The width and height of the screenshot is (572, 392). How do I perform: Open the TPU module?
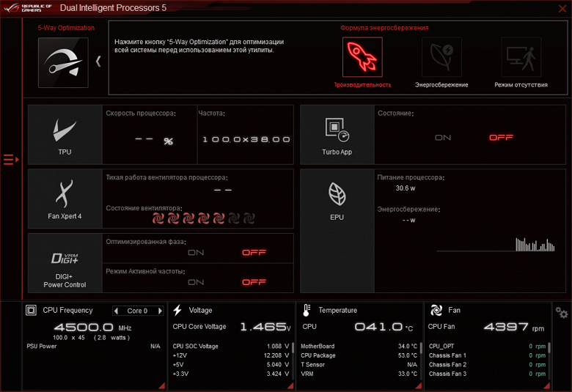coord(65,135)
